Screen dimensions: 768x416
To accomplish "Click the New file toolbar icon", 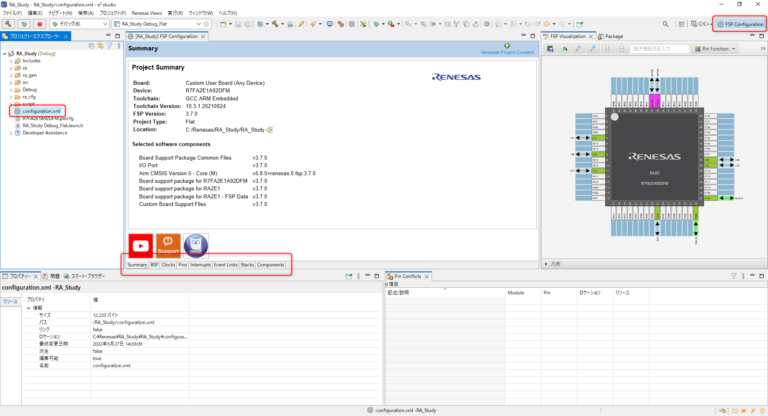I will click(223, 24).
